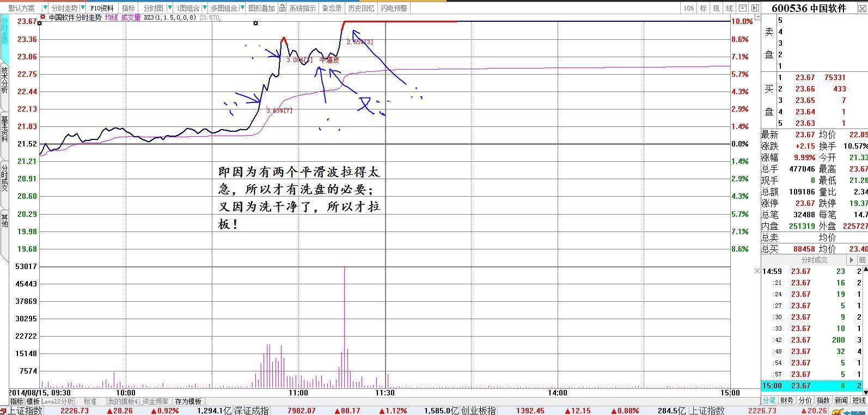The height and width of the screenshot is (415, 868).
Task: Click the status bar icon left of 上证指数
Action: pos(3,411)
